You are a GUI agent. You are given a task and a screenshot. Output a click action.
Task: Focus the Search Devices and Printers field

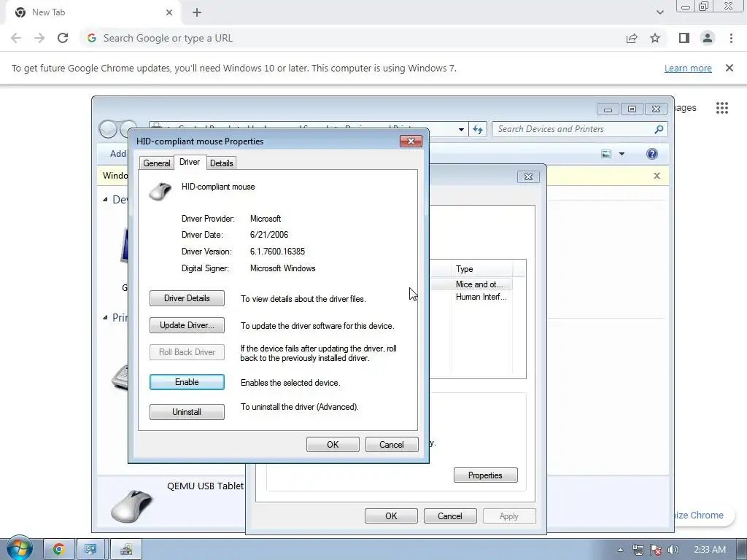point(572,129)
